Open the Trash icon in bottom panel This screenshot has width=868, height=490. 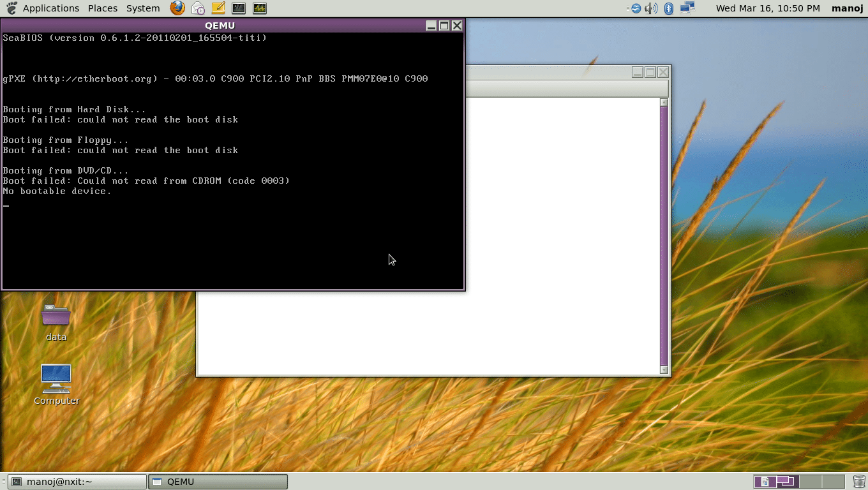click(859, 482)
